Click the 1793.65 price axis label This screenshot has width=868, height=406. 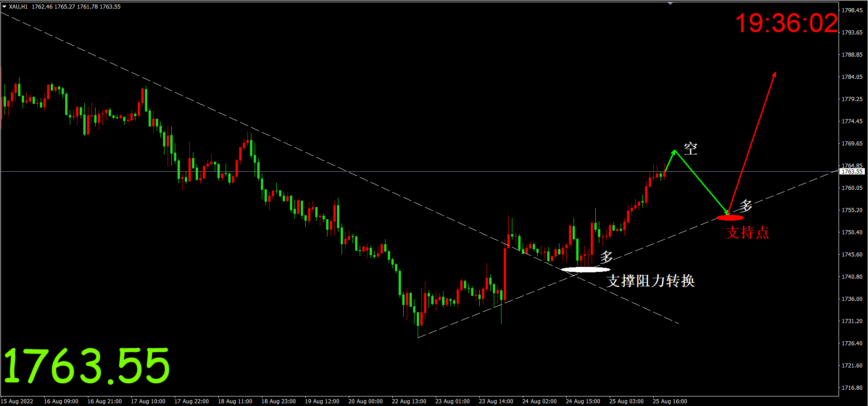click(852, 32)
